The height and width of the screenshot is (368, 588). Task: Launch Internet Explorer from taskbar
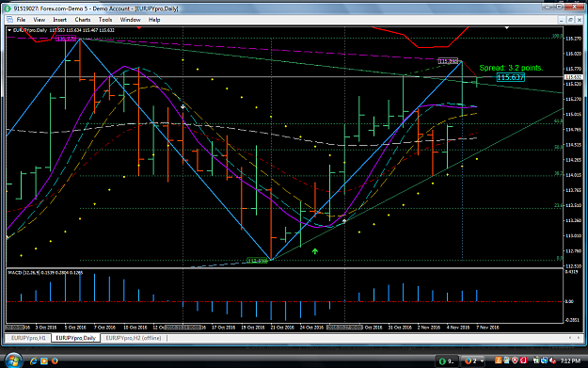tap(33, 360)
